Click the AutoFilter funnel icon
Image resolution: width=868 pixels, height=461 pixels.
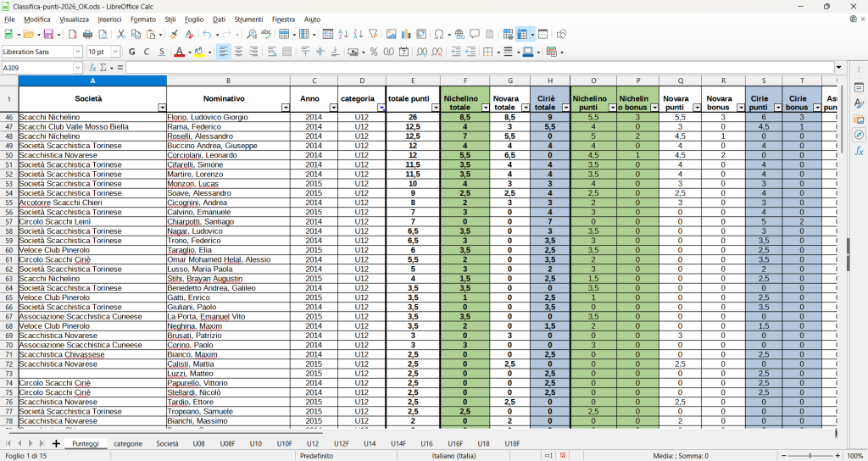pyautogui.click(x=373, y=34)
